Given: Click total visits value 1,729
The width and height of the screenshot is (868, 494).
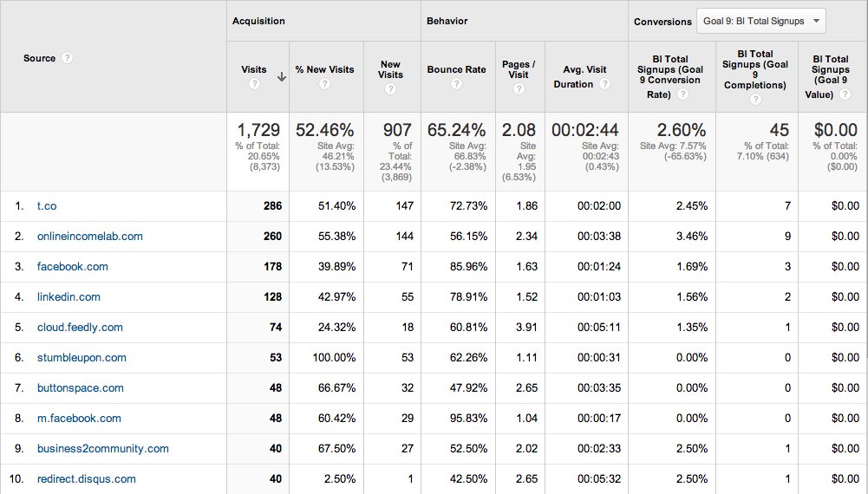Looking at the screenshot, I should tap(258, 130).
